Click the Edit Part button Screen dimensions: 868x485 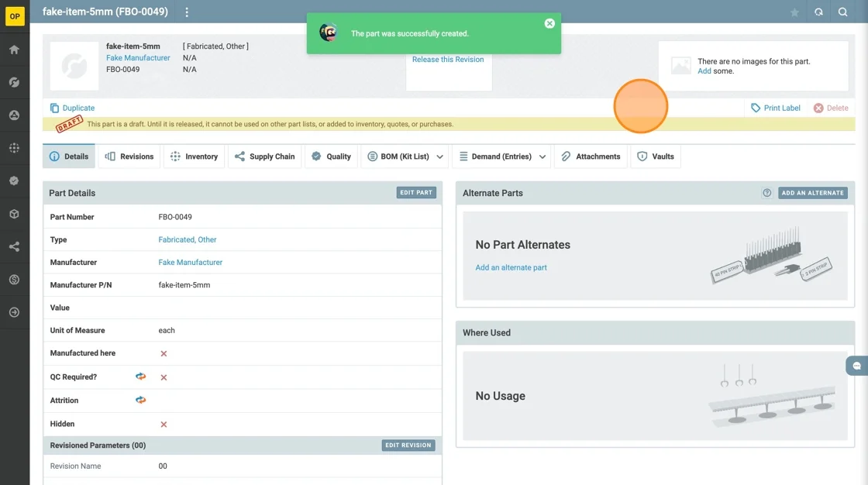[x=416, y=193]
